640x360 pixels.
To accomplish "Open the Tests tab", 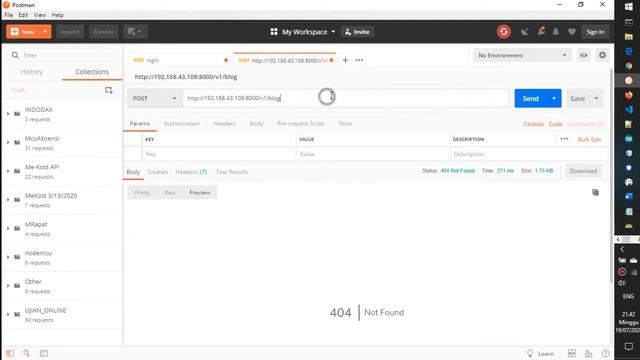I will click(345, 123).
